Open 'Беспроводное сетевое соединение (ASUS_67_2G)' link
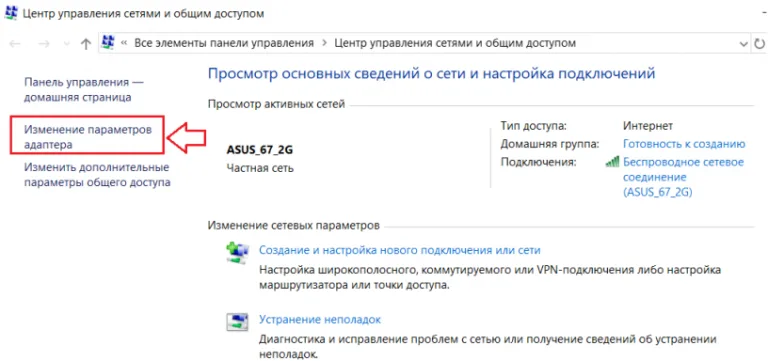The image size is (768, 361). (x=683, y=176)
